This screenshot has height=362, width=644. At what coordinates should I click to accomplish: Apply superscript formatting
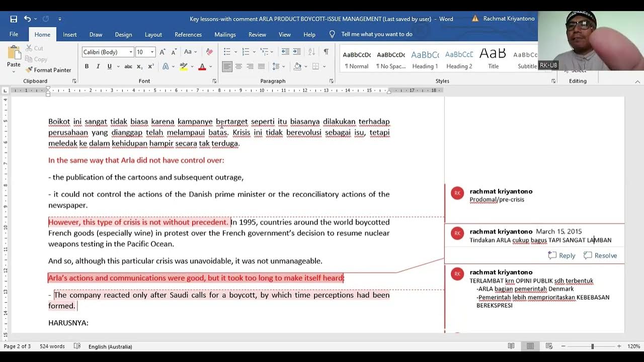(x=150, y=66)
